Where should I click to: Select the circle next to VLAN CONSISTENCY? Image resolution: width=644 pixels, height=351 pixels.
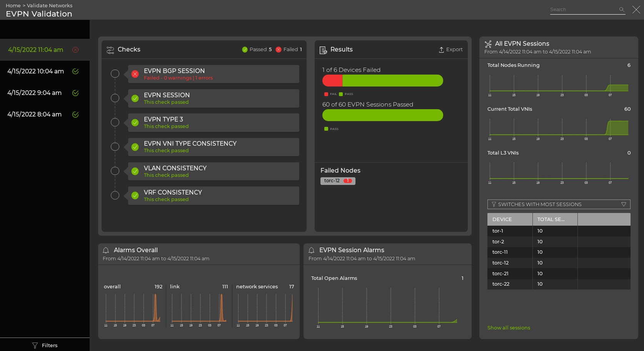(115, 171)
